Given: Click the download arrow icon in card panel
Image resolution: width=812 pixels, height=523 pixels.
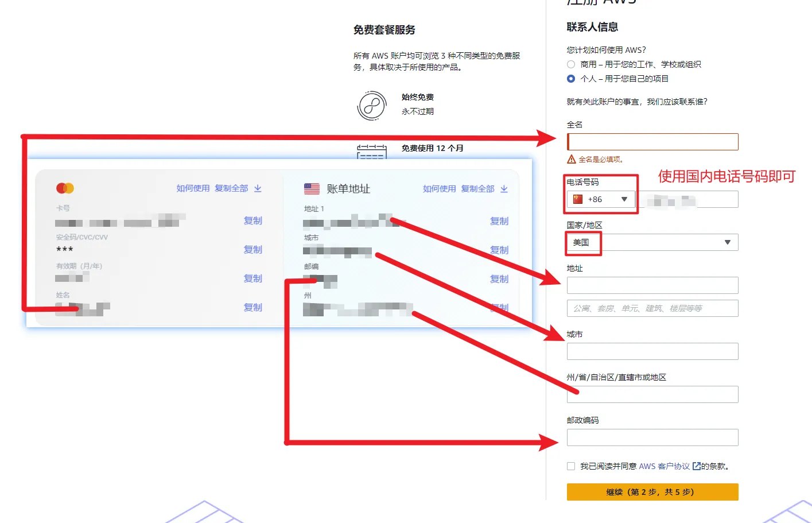Looking at the screenshot, I should point(258,188).
